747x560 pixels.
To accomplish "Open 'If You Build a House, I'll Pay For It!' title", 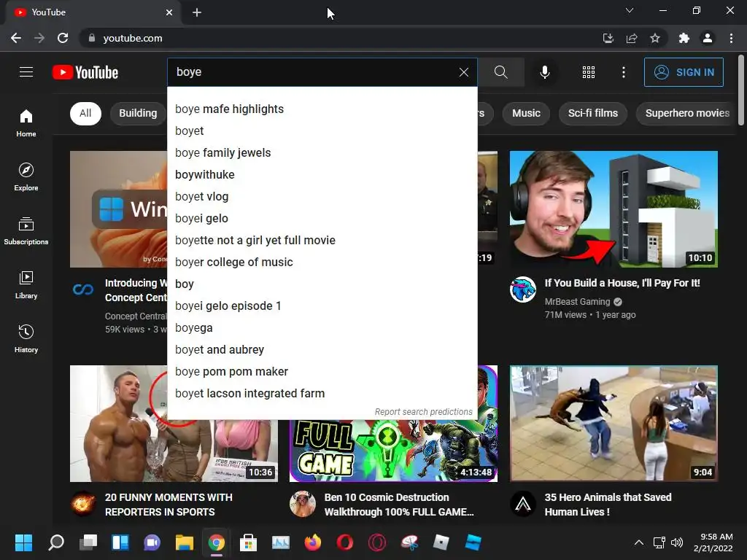I will click(x=622, y=283).
